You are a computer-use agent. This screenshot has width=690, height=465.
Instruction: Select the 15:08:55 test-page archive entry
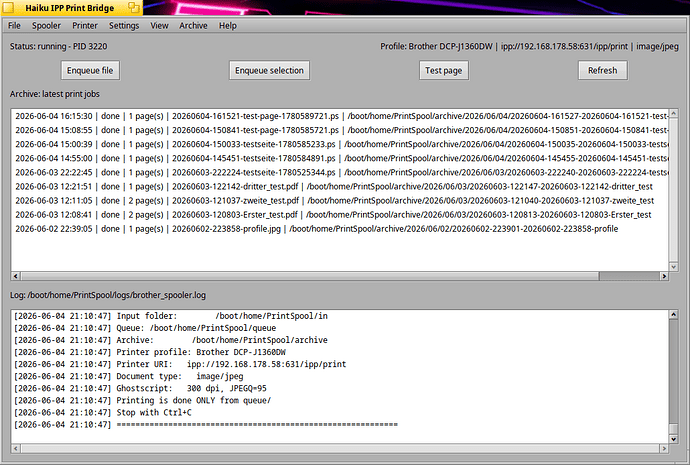[340, 130]
